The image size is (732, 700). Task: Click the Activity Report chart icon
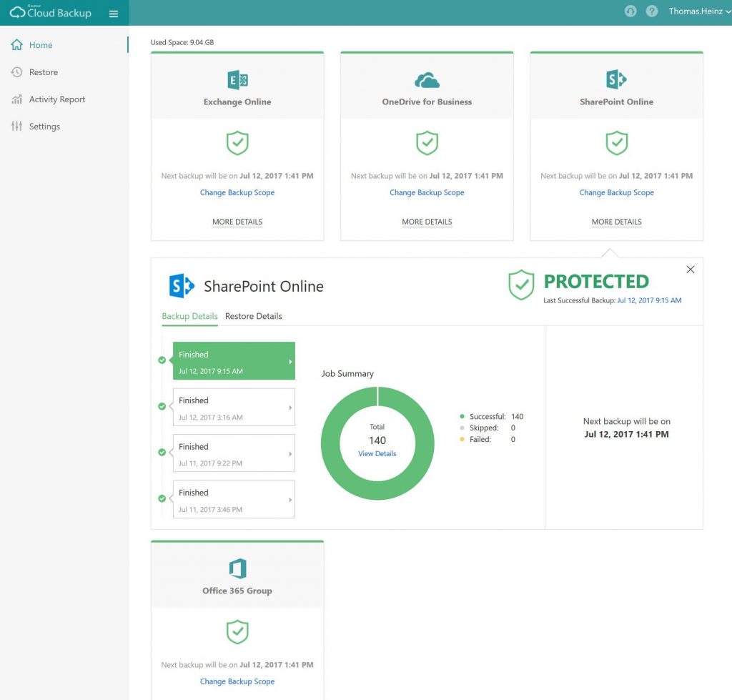pyautogui.click(x=17, y=99)
